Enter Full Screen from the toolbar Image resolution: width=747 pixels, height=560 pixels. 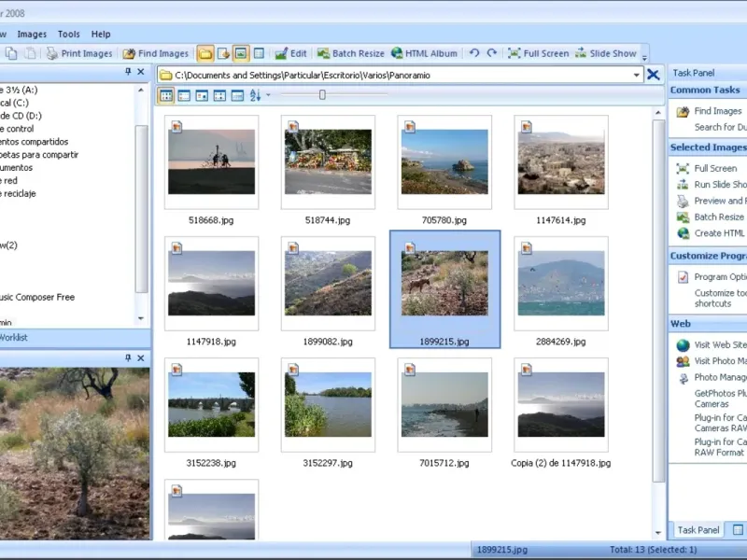point(536,53)
